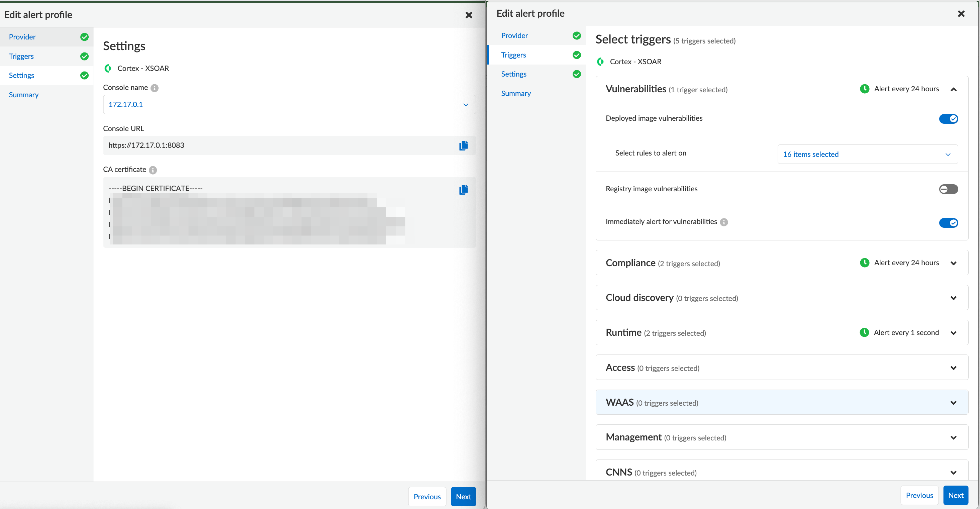This screenshot has width=980, height=509.
Task: Close the right Edit alert profile dialog
Action: (961, 14)
